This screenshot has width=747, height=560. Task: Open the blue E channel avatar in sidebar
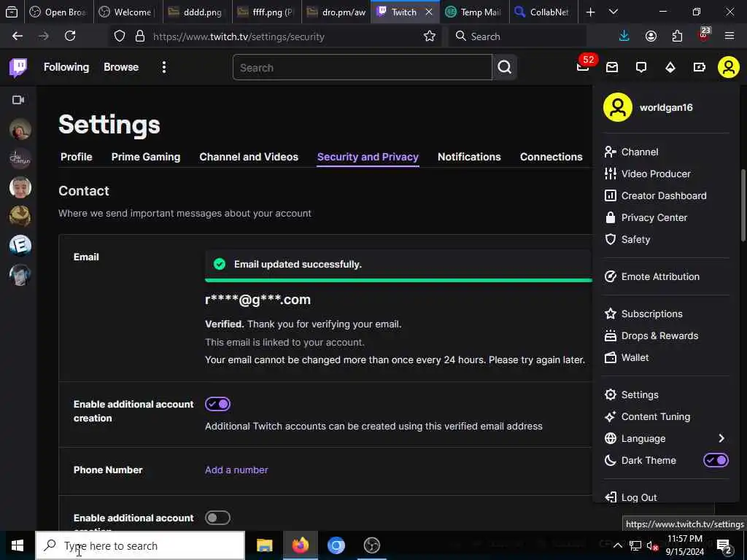coord(20,245)
